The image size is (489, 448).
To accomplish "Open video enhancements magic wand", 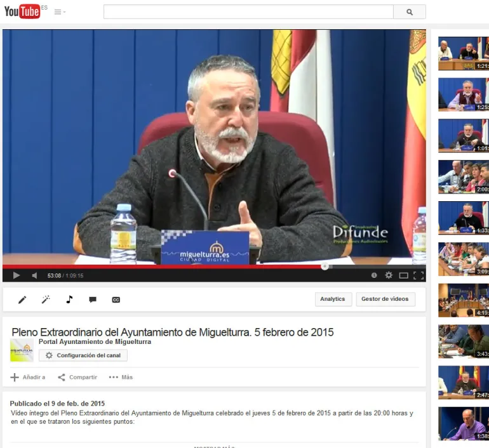I will (46, 300).
